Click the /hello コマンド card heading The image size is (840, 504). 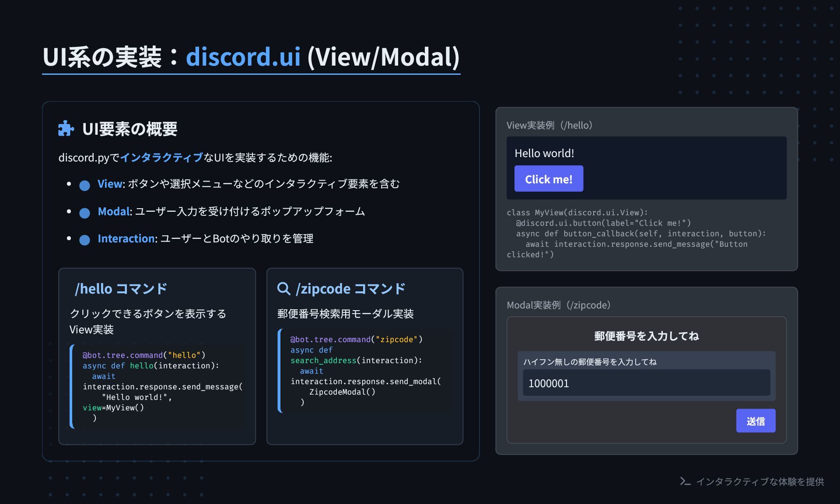click(x=121, y=289)
